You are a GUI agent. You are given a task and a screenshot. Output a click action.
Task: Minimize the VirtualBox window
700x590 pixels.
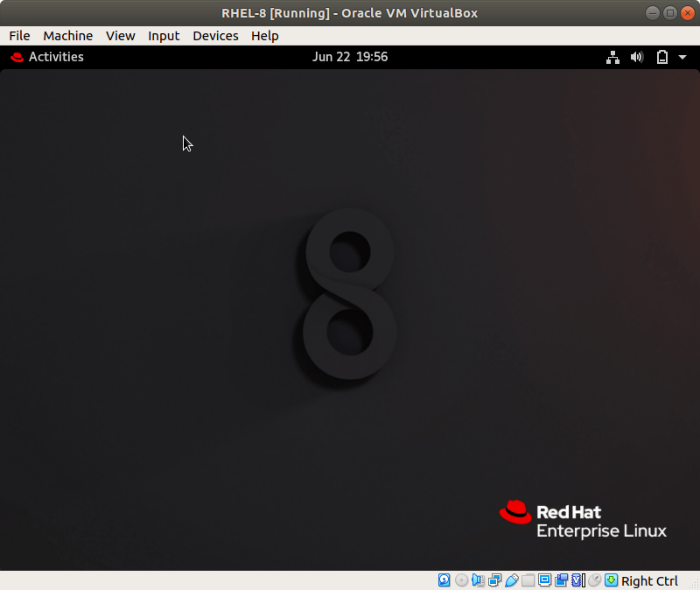click(653, 13)
